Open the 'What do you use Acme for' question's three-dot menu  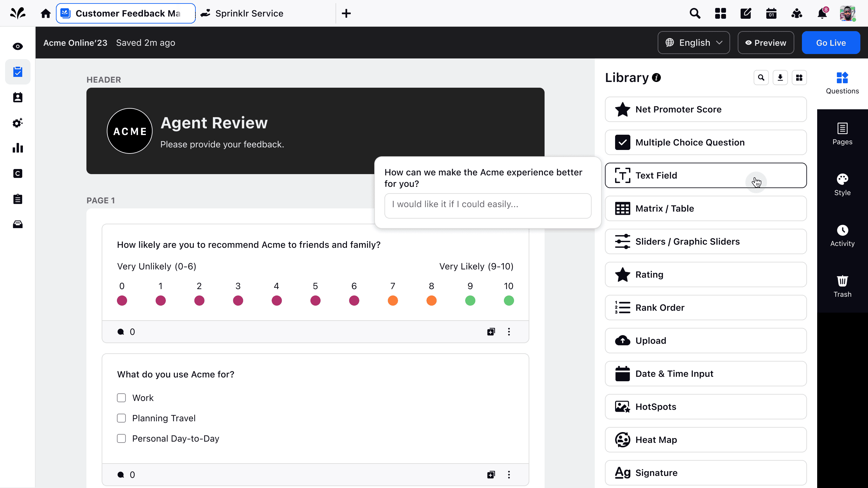tap(509, 475)
